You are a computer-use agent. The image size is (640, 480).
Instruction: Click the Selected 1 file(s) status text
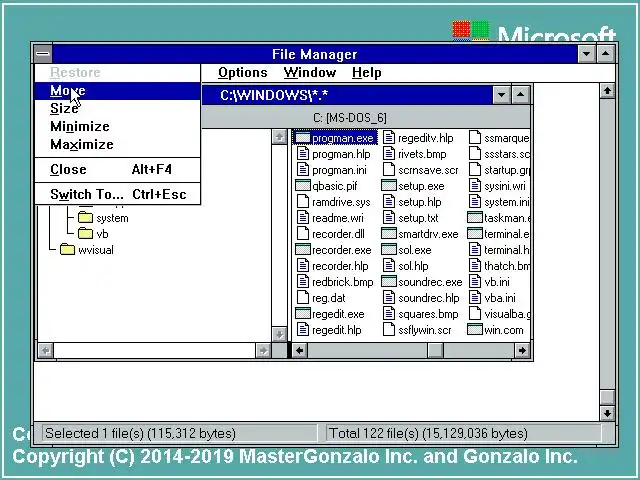pos(140,433)
